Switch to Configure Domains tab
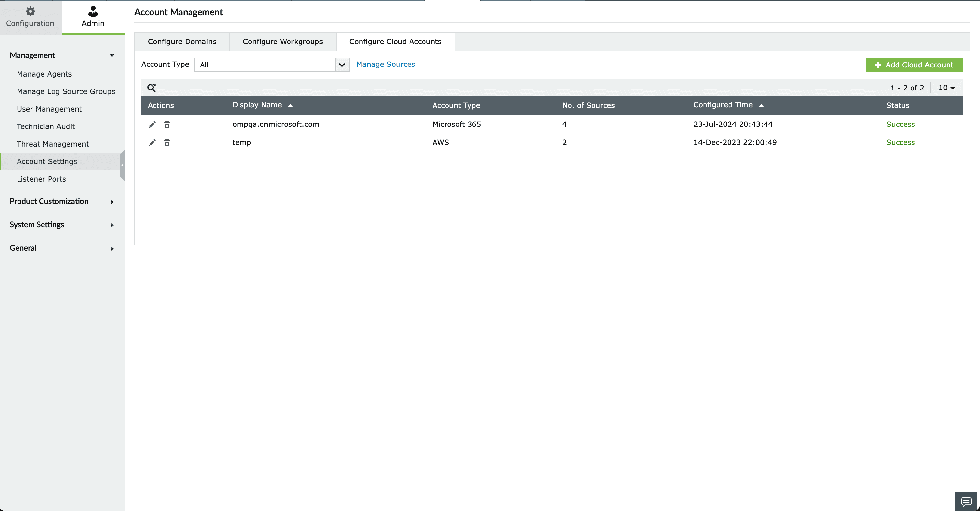The height and width of the screenshot is (511, 980). (x=182, y=42)
